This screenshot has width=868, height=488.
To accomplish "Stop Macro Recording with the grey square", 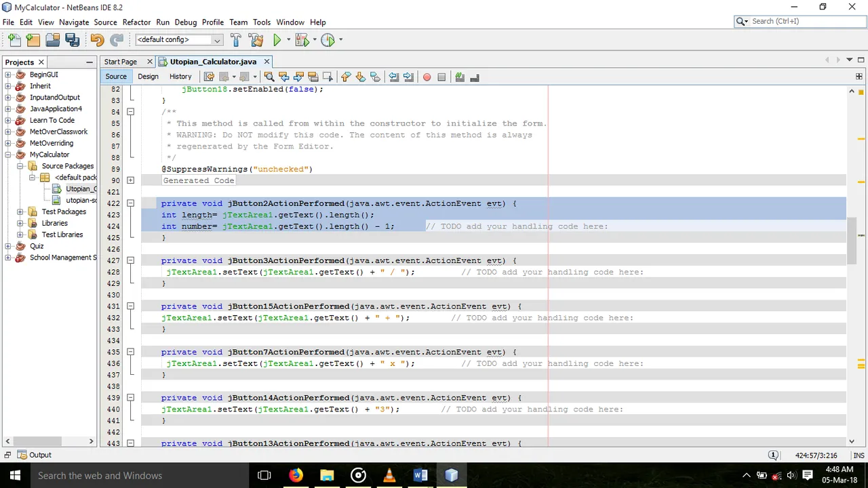I will click(441, 77).
